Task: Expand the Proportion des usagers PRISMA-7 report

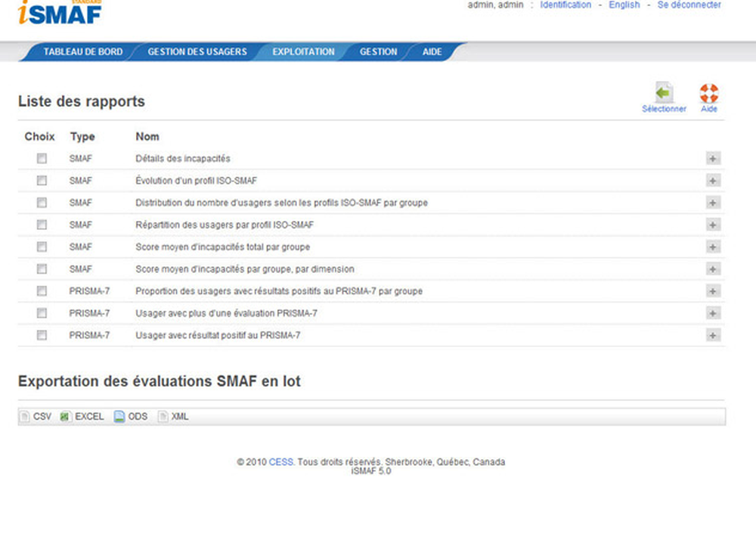Action: coord(712,290)
